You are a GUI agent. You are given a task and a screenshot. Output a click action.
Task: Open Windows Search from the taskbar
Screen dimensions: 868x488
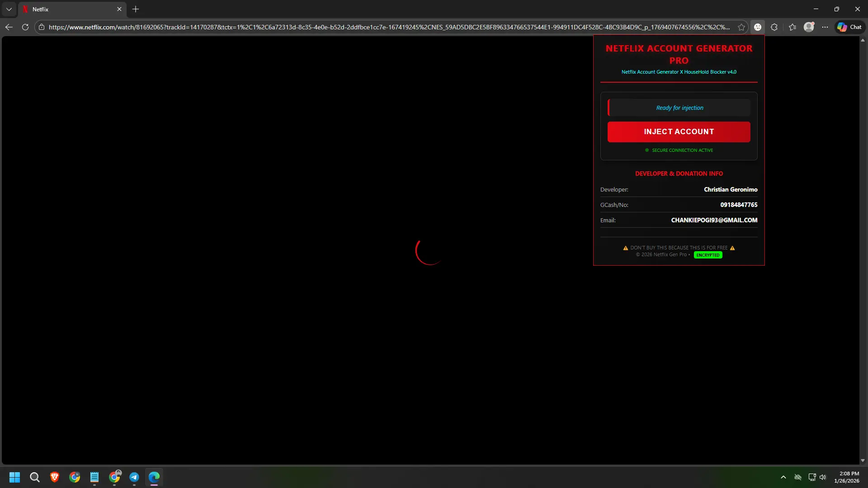point(35,477)
